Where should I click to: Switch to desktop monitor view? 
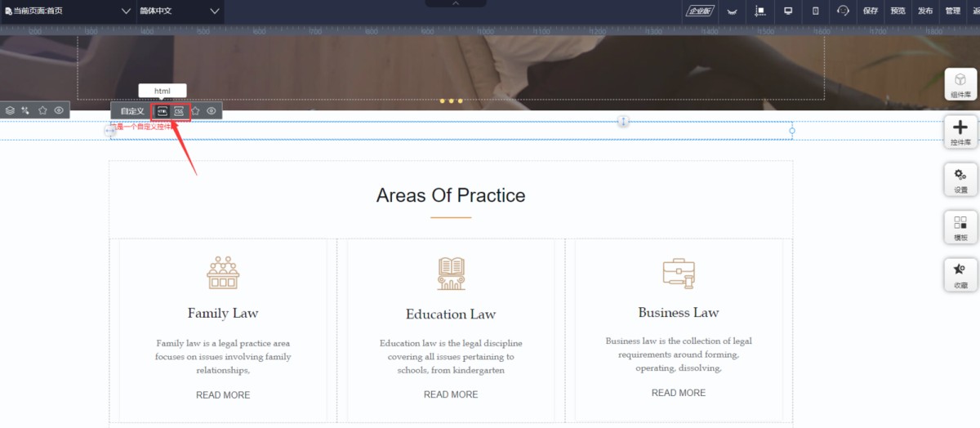[x=788, y=11]
